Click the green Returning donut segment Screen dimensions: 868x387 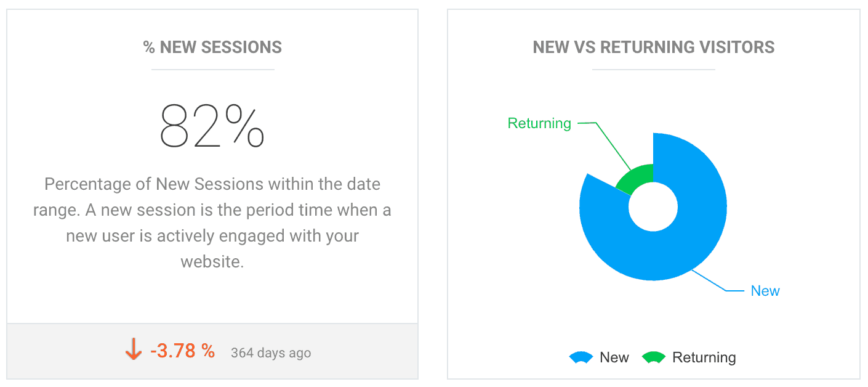[637, 178]
